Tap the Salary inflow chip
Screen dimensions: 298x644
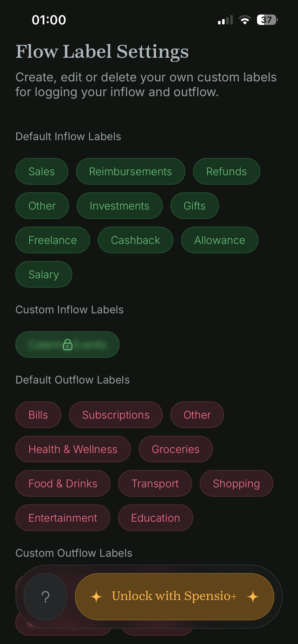44,274
